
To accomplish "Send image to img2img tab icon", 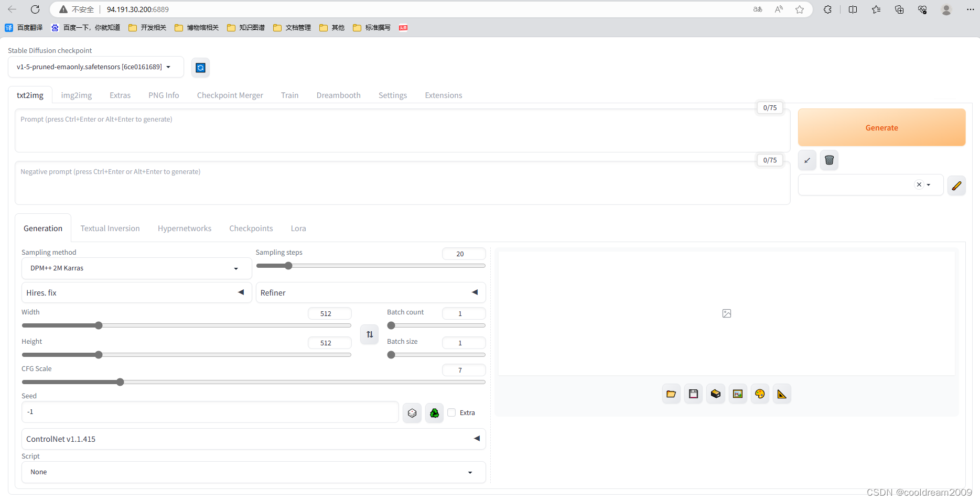I will tap(738, 394).
